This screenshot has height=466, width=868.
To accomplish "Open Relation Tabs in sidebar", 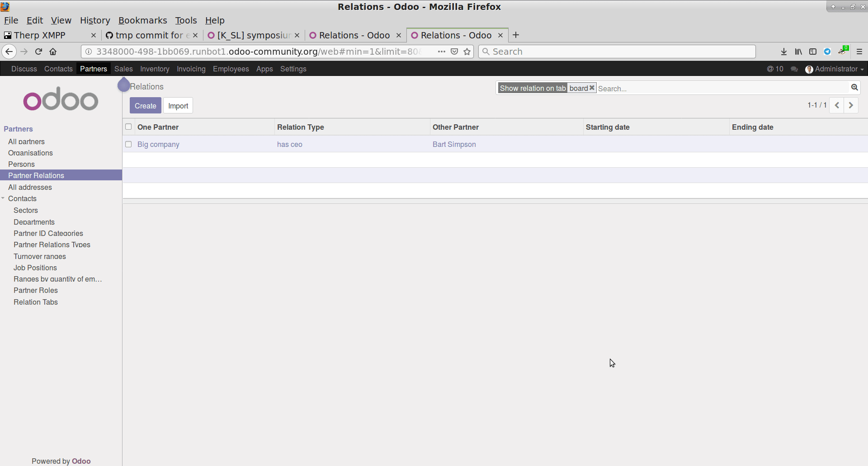I will tap(36, 302).
